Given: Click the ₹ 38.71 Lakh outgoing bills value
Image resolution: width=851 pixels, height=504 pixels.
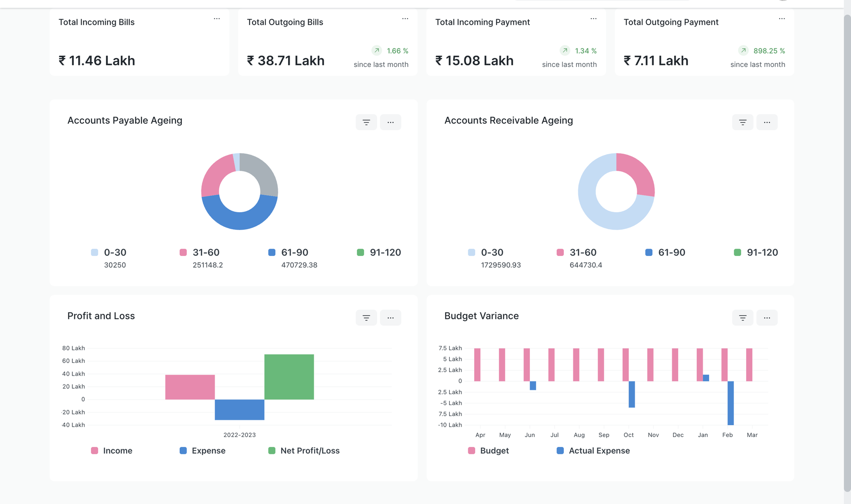Looking at the screenshot, I should pyautogui.click(x=286, y=61).
